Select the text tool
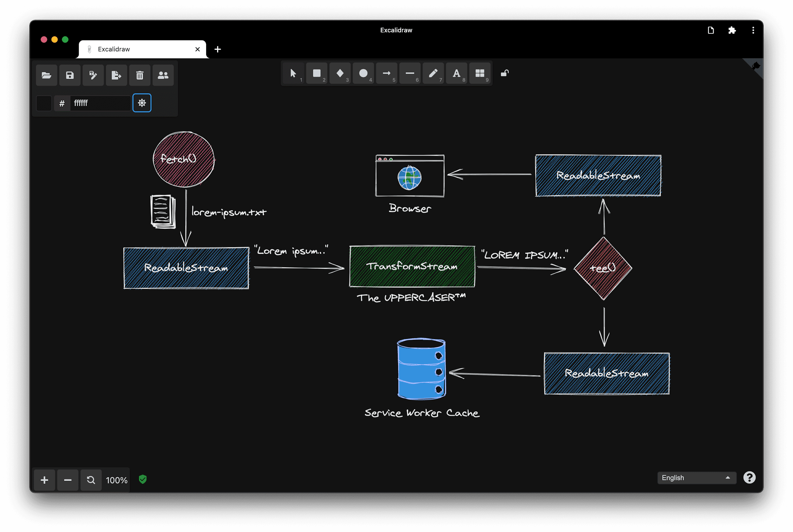The height and width of the screenshot is (532, 793). click(456, 73)
